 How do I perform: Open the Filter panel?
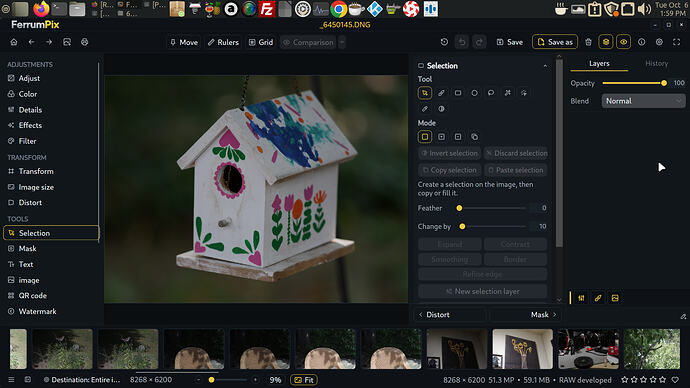tap(51, 141)
